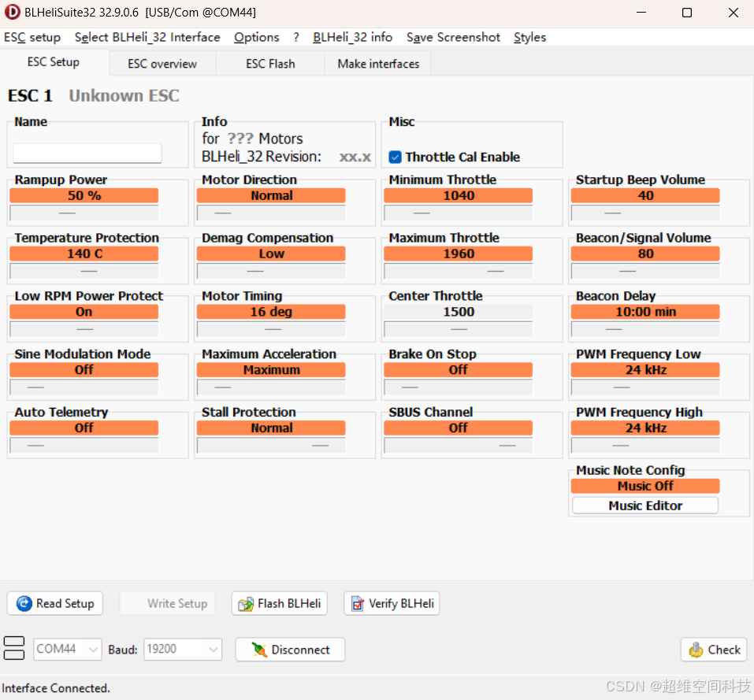Adjust the Brake On Stop slider
This screenshot has width=754, height=700.
(458, 387)
